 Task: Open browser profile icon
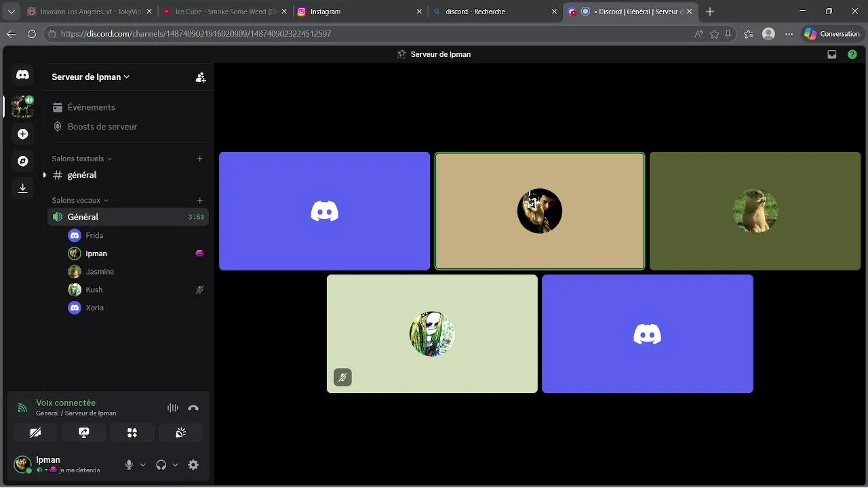(768, 34)
